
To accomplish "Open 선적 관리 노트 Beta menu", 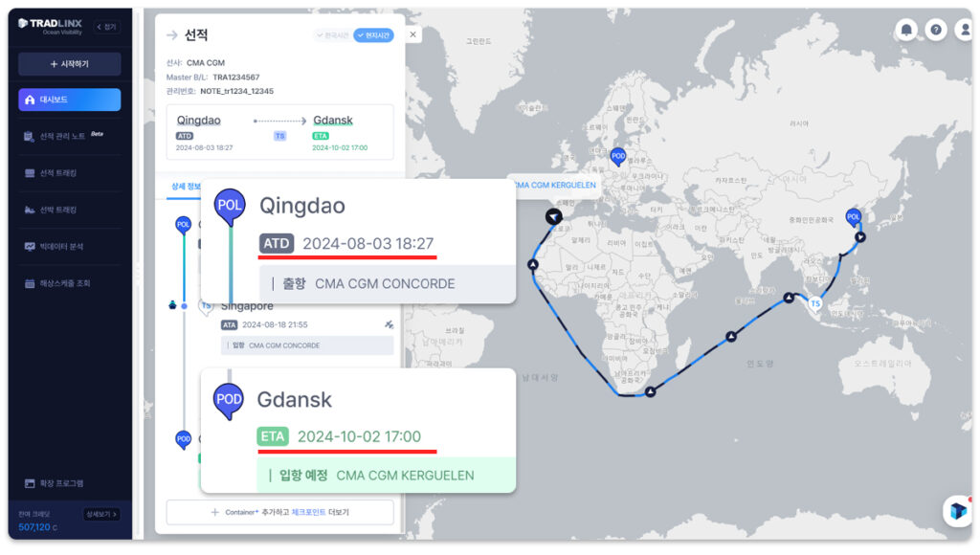I will 69,136.
